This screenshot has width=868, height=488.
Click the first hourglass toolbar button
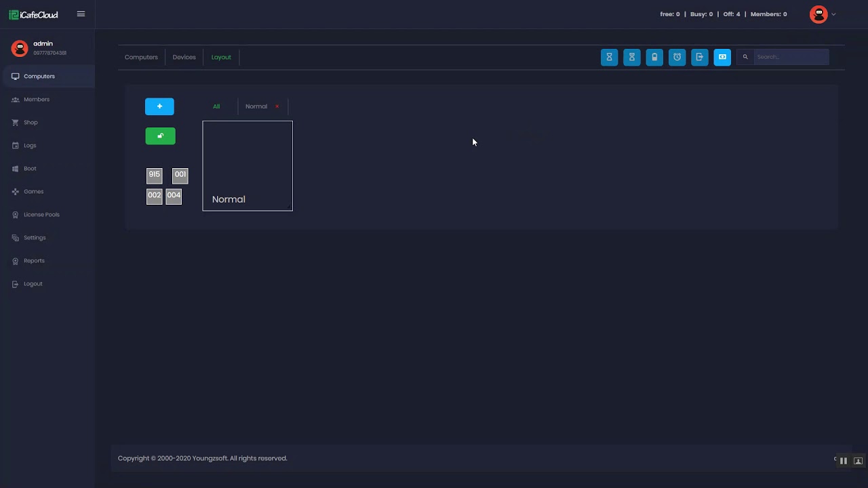click(x=609, y=57)
